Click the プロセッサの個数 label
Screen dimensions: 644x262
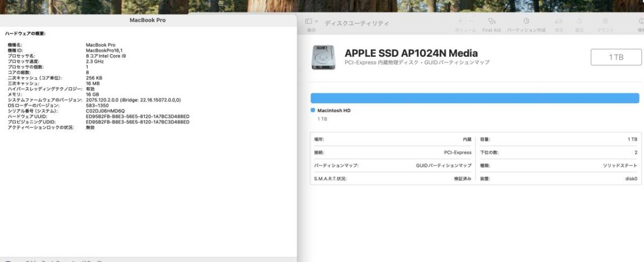pos(25,67)
